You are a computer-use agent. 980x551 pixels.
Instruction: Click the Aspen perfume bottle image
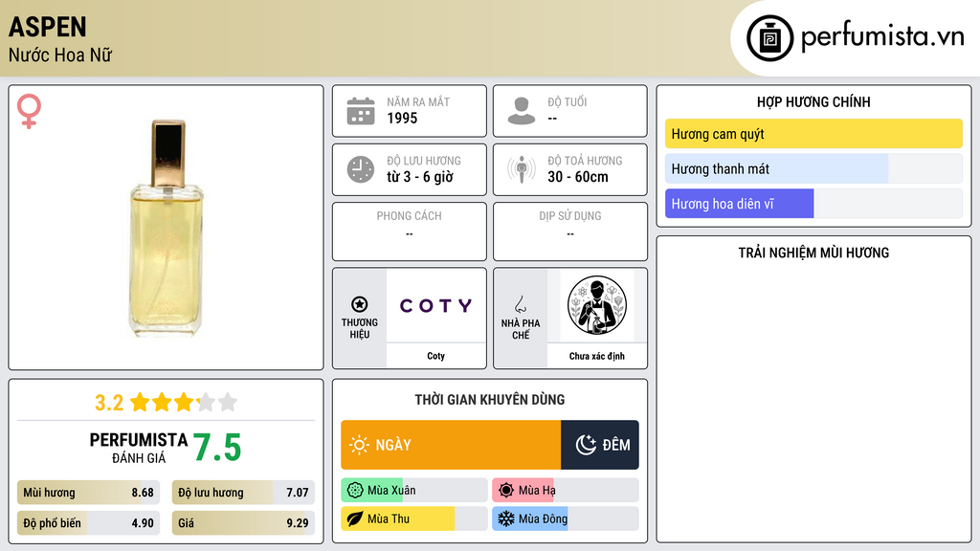click(167, 229)
